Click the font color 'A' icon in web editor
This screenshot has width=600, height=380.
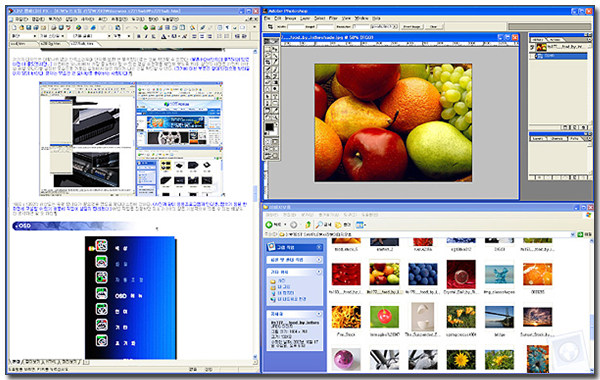coord(163,36)
